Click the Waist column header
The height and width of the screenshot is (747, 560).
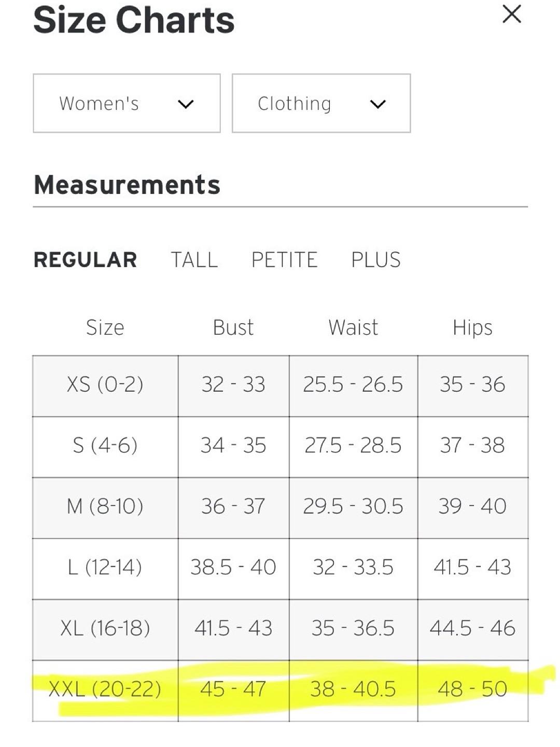click(353, 328)
